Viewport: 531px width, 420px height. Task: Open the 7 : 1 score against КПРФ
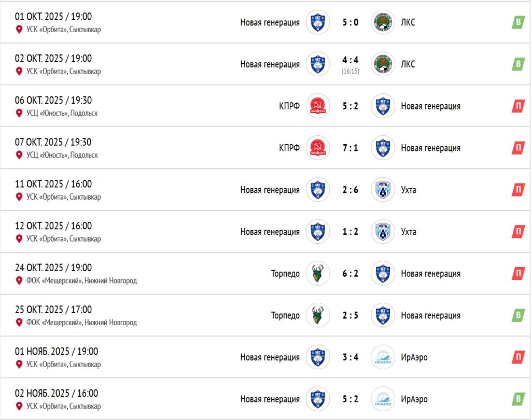tap(350, 148)
